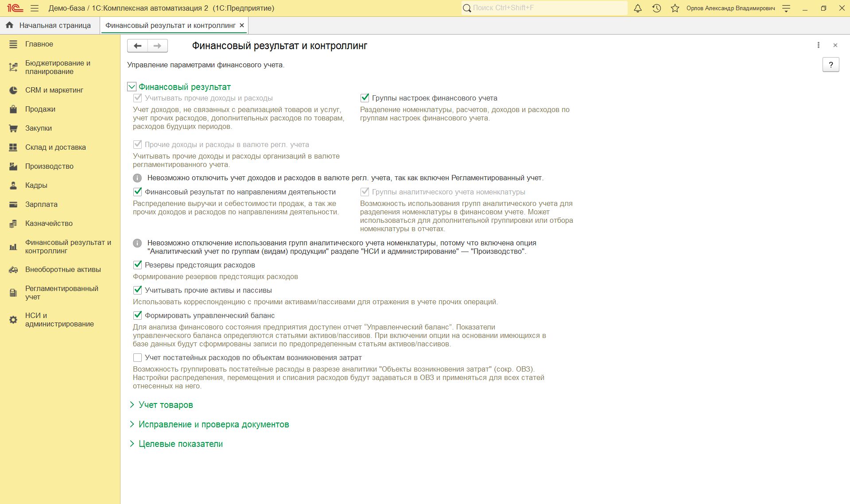Uncheck Резервы предстоящих расходов
This screenshot has height=504, width=850.
138,265
